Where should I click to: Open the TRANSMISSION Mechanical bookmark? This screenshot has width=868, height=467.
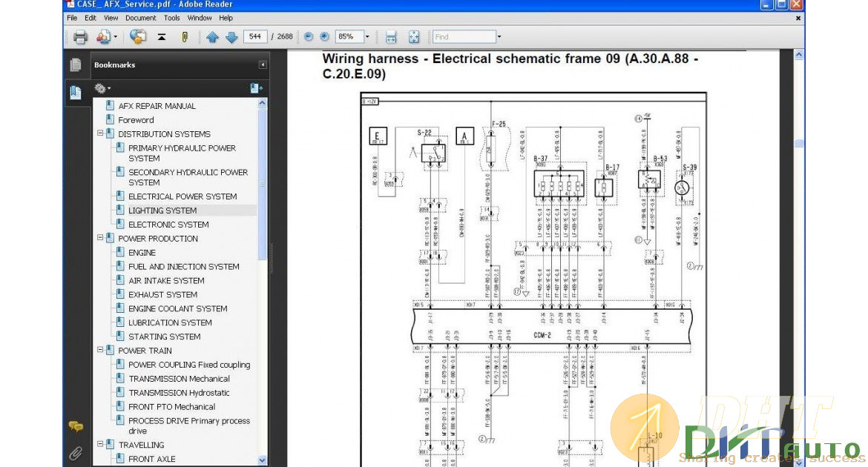180,379
